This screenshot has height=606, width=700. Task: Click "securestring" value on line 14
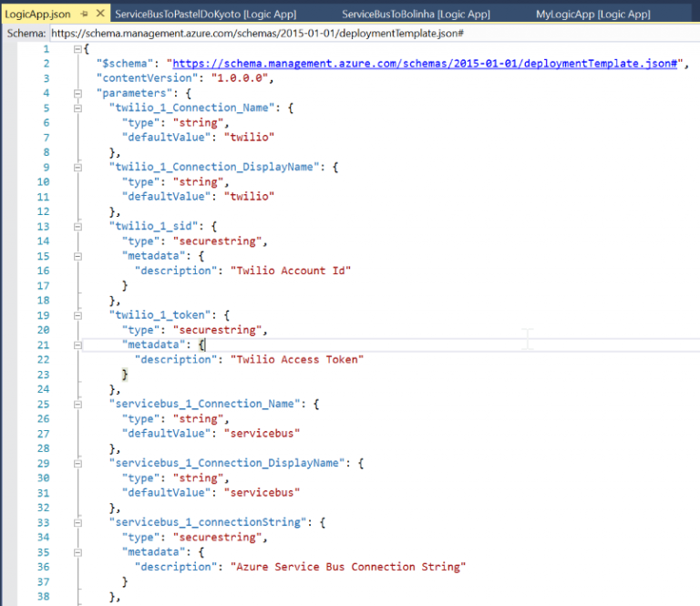click(x=218, y=241)
